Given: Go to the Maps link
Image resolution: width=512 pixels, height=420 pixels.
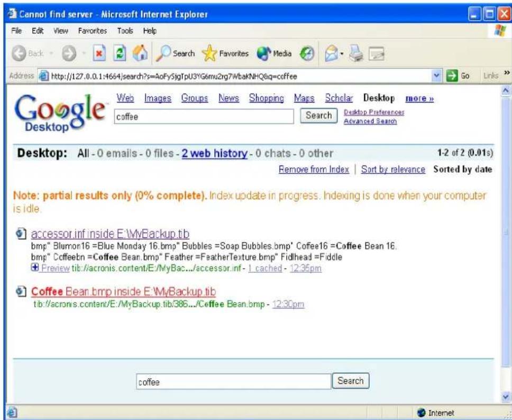Looking at the screenshot, I should (304, 98).
